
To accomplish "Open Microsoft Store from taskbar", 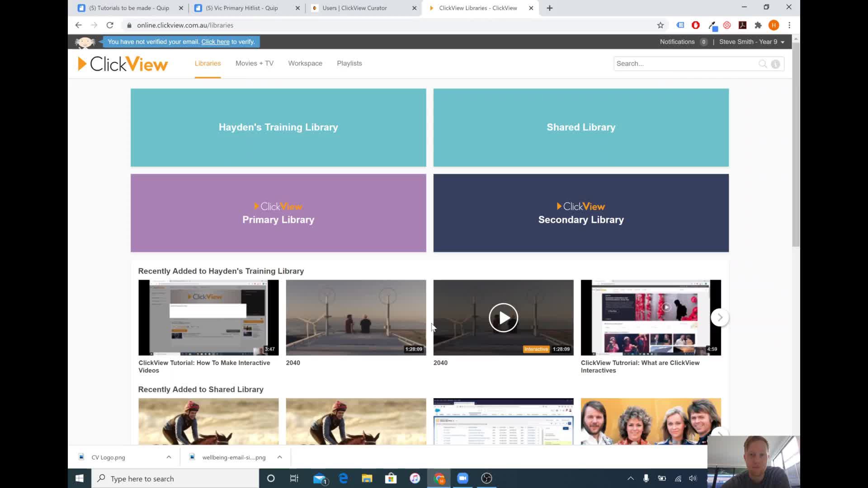I will point(391,479).
